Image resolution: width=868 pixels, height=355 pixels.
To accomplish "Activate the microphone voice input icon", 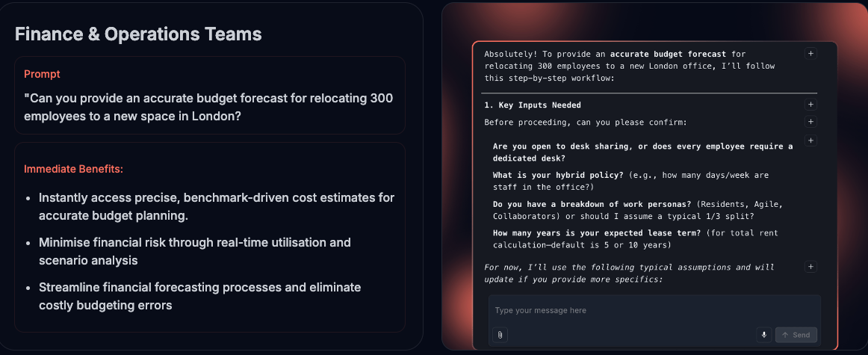I will (x=764, y=335).
